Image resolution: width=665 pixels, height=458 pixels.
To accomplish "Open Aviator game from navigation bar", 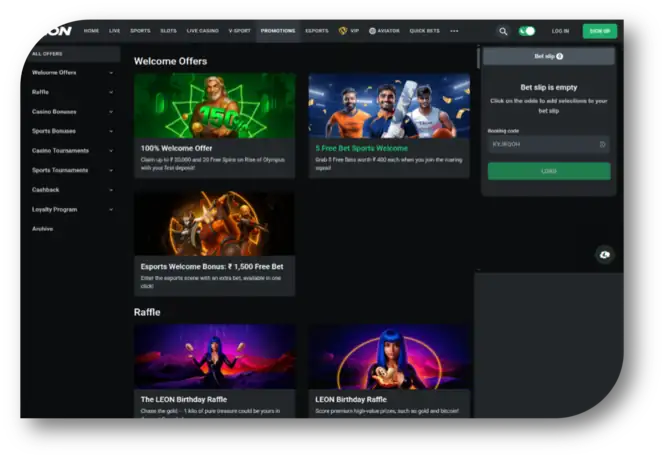I will point(384,31).
